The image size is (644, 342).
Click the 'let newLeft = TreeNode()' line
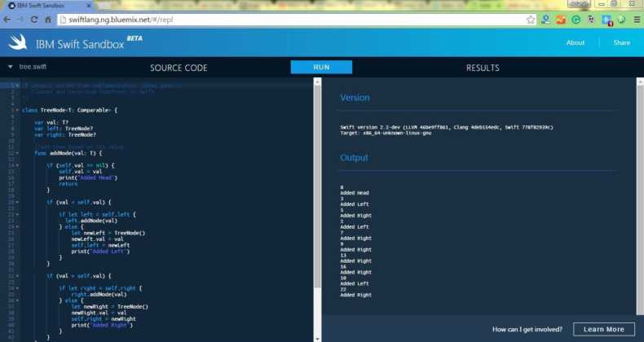click(x=108, y=233)
